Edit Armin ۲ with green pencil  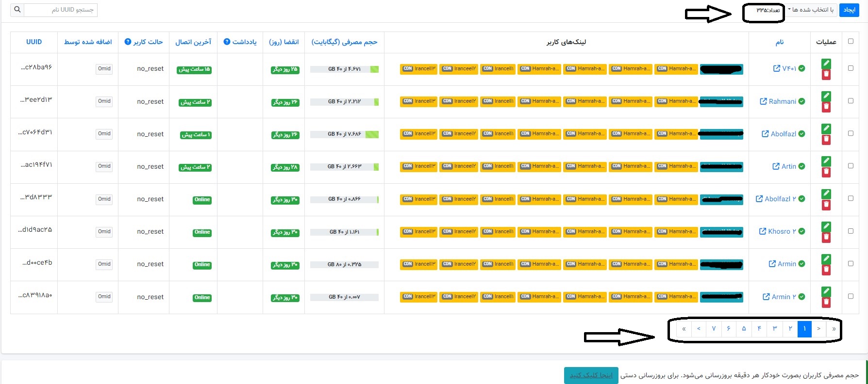pyautogui.click(x=826, y=291)
